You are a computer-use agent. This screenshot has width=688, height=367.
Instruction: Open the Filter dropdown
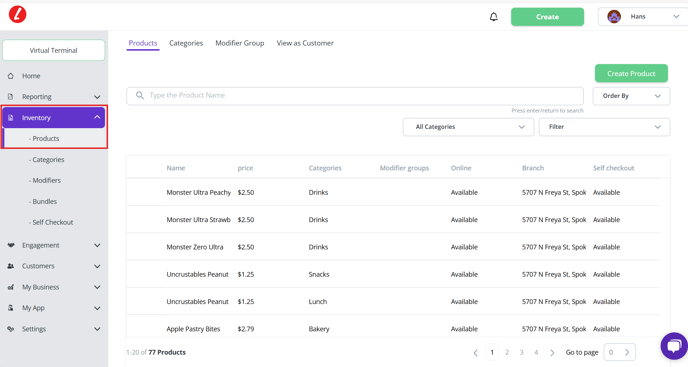coord(604,127)
